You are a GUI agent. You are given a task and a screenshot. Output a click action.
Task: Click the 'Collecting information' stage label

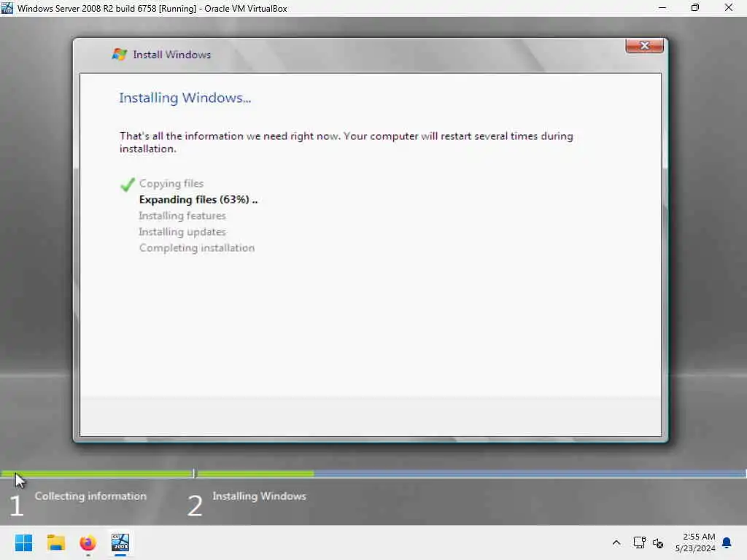tap(90, 496)
